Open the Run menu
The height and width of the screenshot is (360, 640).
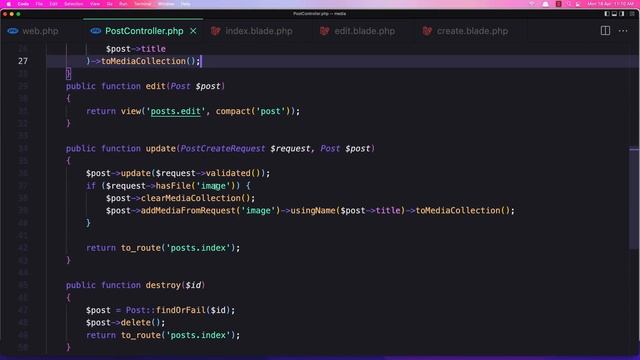[123, 4]
